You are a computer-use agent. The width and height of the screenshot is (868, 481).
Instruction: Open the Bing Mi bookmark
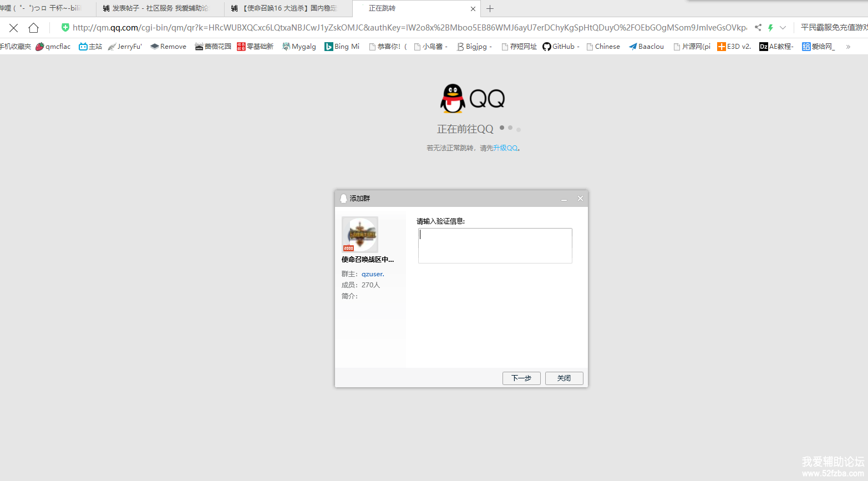tap(342, 47)
